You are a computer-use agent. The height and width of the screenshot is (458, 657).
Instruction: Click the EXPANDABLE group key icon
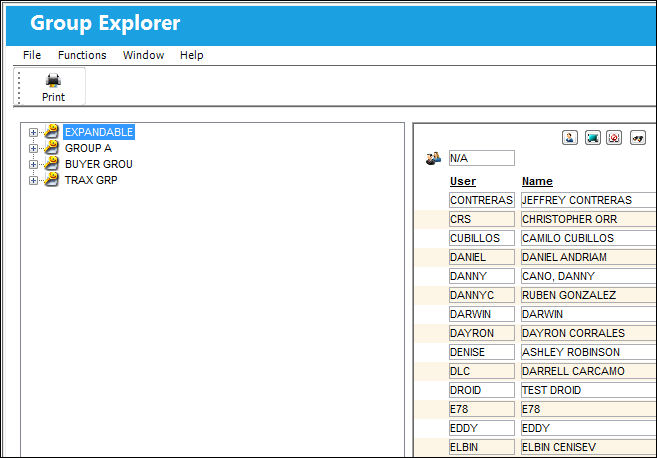[x=52, y=132]
